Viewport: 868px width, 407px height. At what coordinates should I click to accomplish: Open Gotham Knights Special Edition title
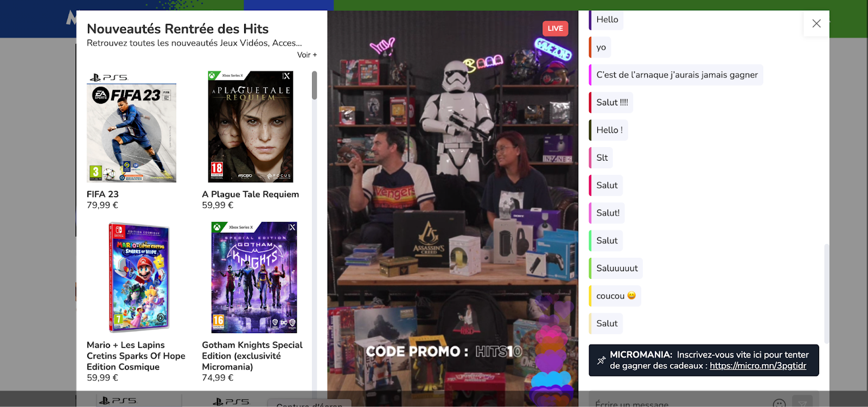pos(252,356)
